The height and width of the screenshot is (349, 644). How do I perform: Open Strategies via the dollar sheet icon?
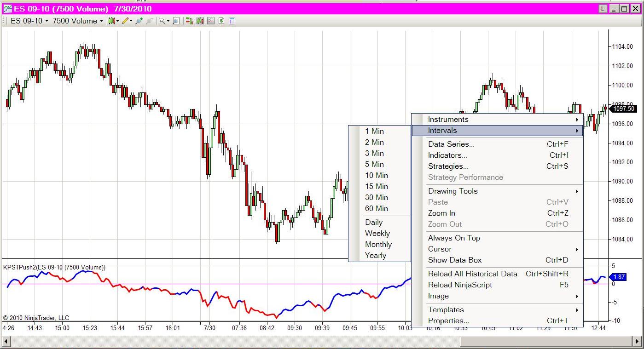[x=221, y=21]
